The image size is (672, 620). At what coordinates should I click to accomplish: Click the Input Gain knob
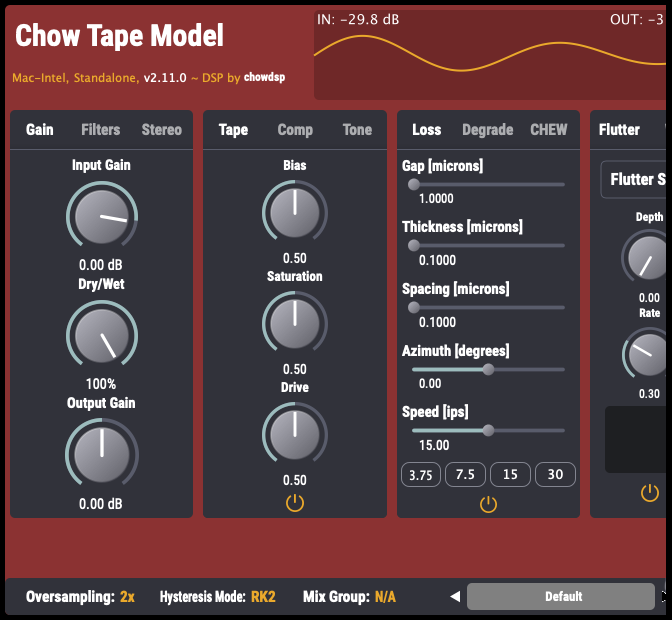pos(102,217)
